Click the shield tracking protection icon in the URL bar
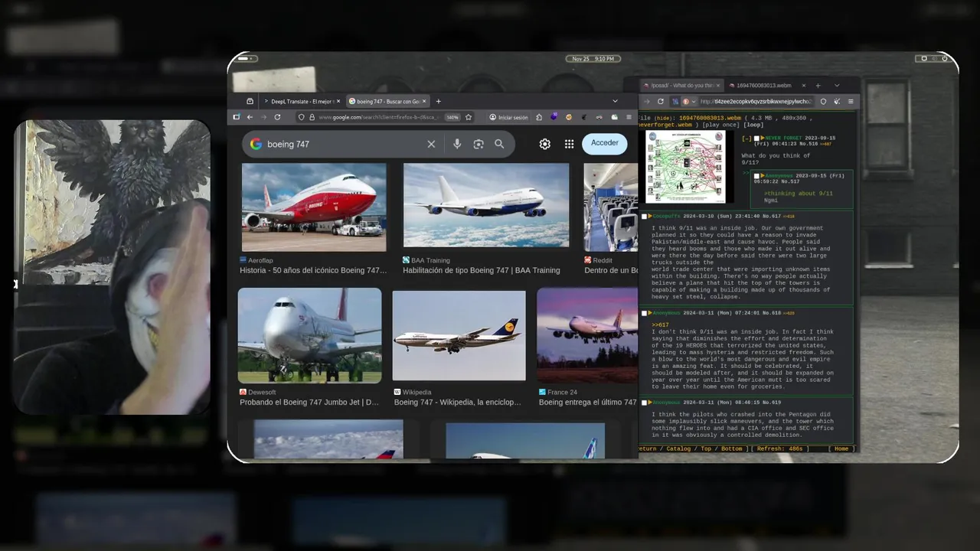Screen dimensions: 980x551 (x=302, y=117)
